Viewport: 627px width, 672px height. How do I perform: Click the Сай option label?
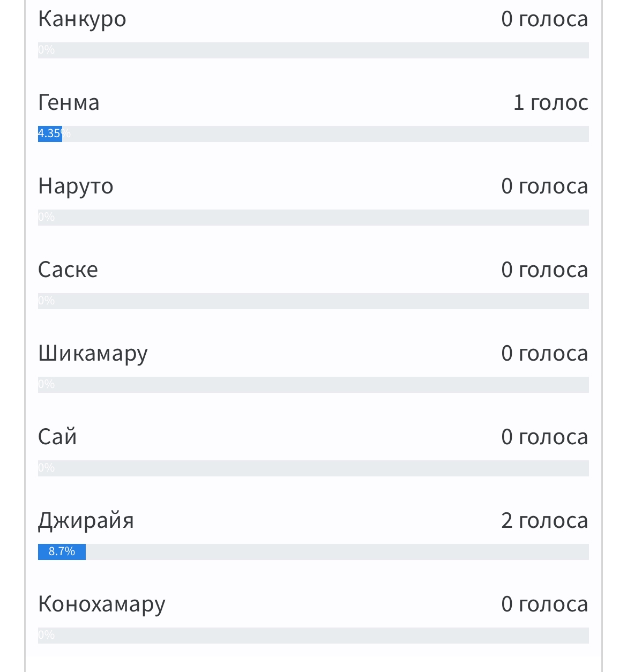[57, 437]
